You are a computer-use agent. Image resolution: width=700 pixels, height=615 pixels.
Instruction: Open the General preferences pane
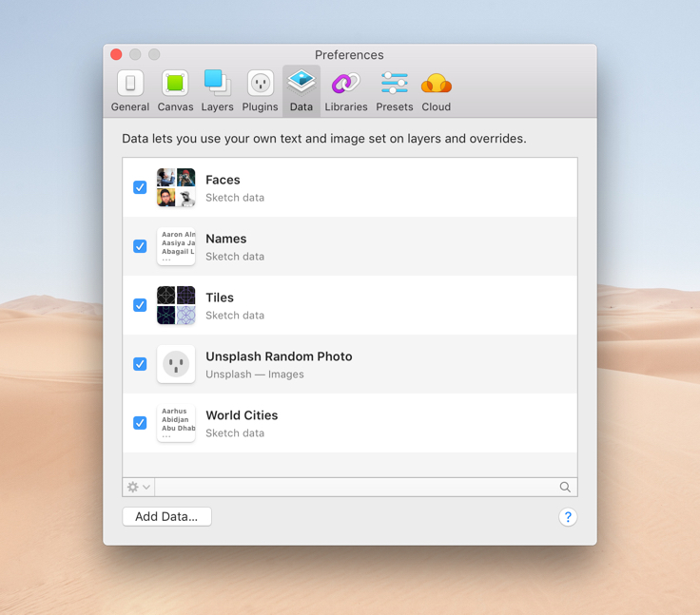(x=130, y=91)
